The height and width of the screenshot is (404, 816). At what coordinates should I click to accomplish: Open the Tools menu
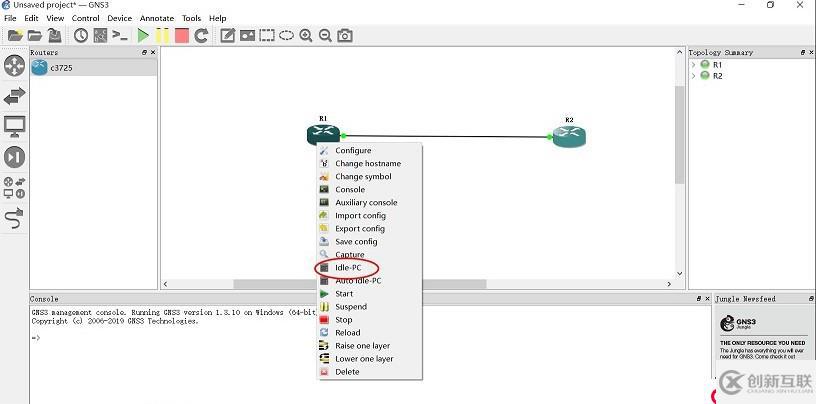(192, 18)
